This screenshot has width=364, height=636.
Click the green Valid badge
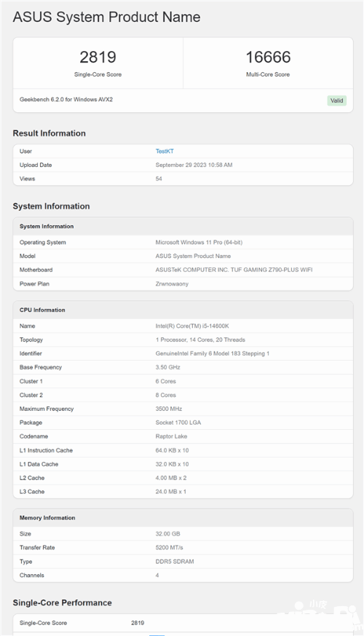click(x=336, y=101)
